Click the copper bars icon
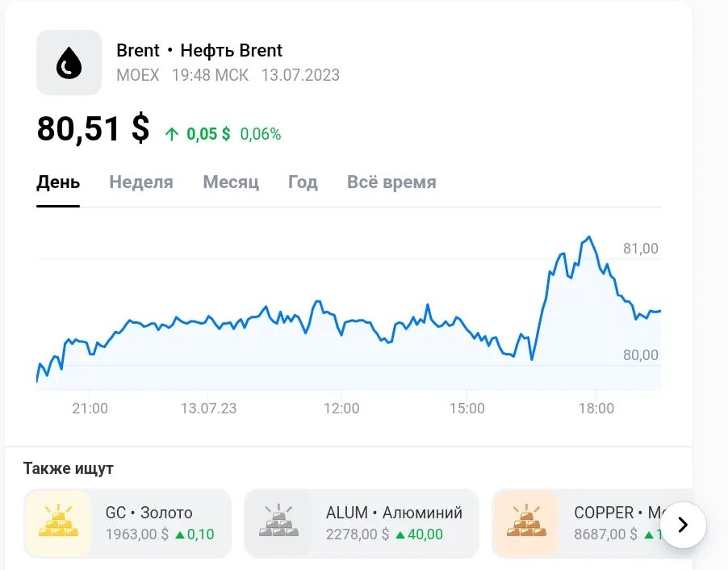This screenshot has height=570, width=728. [x=526, y=522]
